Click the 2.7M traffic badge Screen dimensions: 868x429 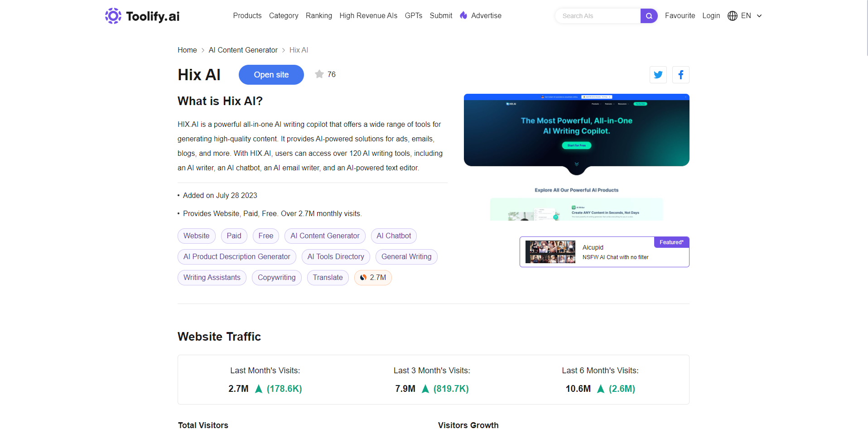click(373, 278)
